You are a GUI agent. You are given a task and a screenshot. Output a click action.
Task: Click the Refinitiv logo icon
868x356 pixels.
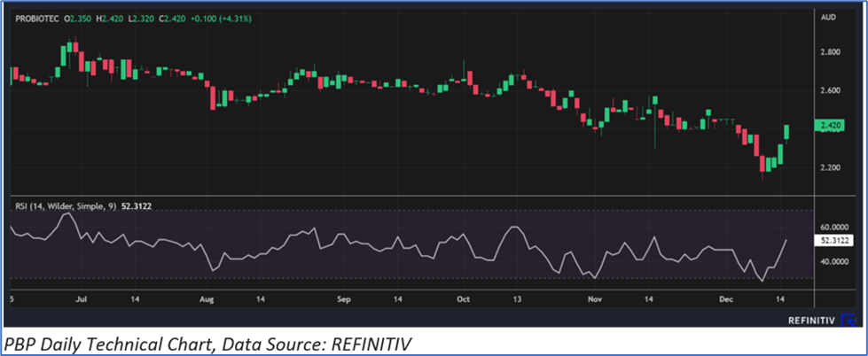[x=849, y=321]
